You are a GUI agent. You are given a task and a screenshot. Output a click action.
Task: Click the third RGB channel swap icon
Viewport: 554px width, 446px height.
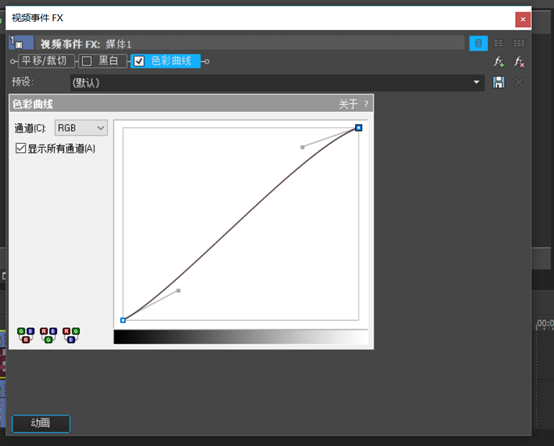[x=71, y=335]
